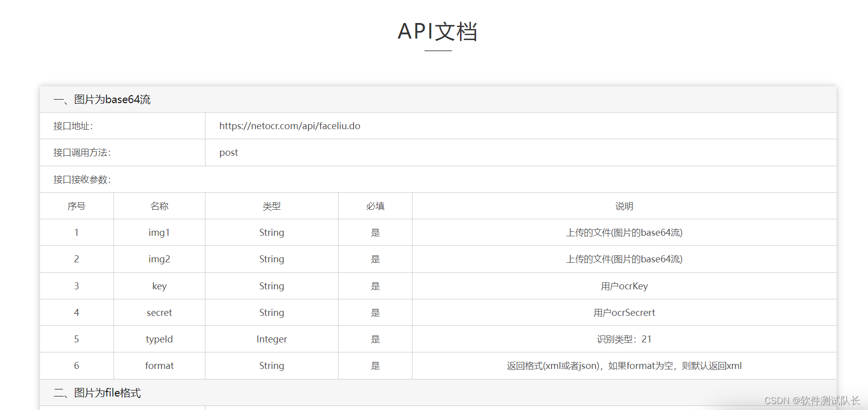
Task: Click the format parameter name cell
Action: 159,365
